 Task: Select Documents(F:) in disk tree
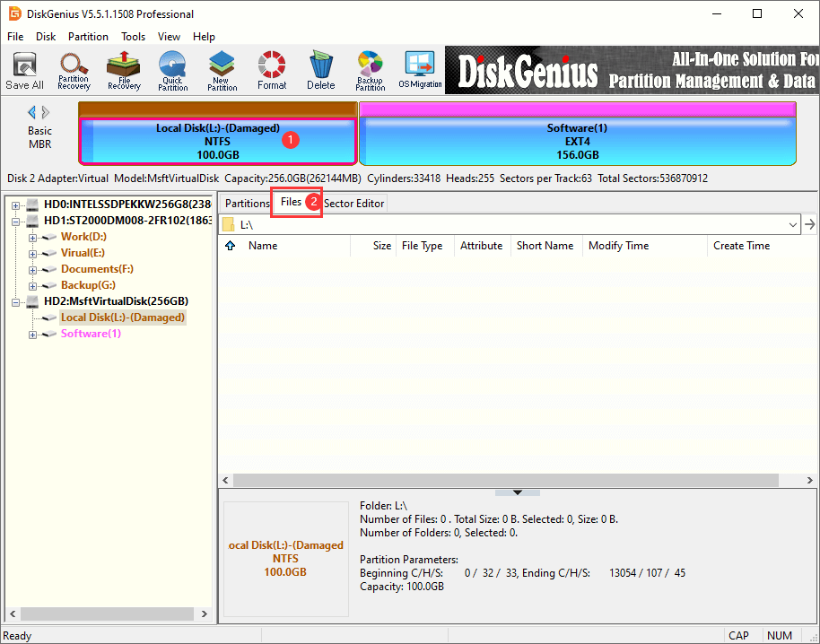[x=97, y=269]
